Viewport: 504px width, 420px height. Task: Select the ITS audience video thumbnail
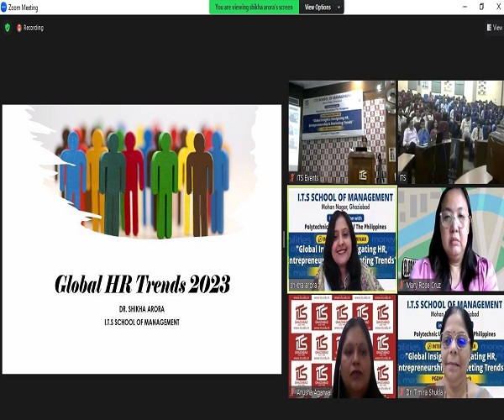(x=451, y=132)
